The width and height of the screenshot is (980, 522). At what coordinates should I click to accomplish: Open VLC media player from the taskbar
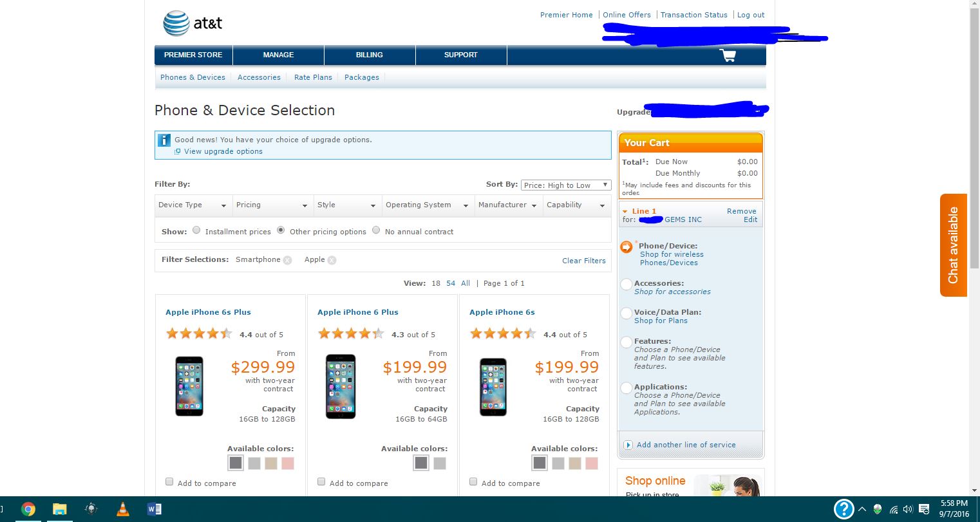pos(122,509)
